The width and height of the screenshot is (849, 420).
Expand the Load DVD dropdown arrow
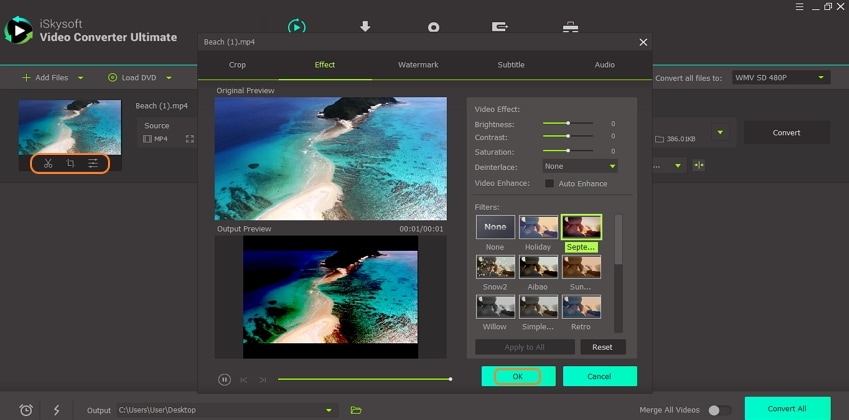pyautogui.click(x=169, y=78)
